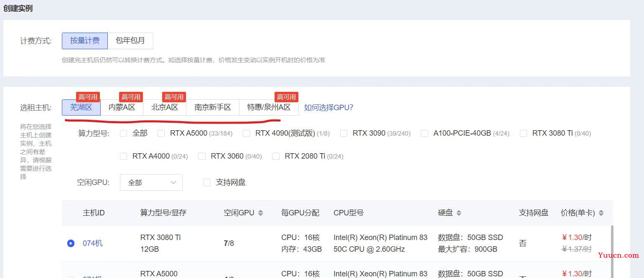This screenshot has width=644, height=278.
Task: Sort table by 硬盘 column arrows
Action: 458,213
